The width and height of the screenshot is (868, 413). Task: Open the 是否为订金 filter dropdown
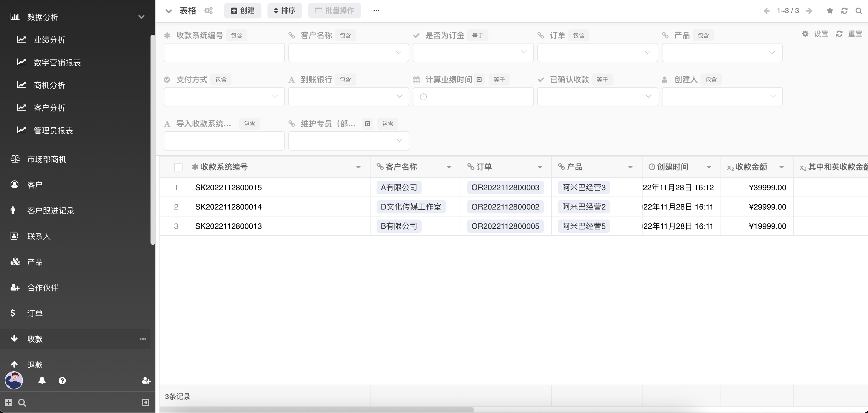pos(473,53)
